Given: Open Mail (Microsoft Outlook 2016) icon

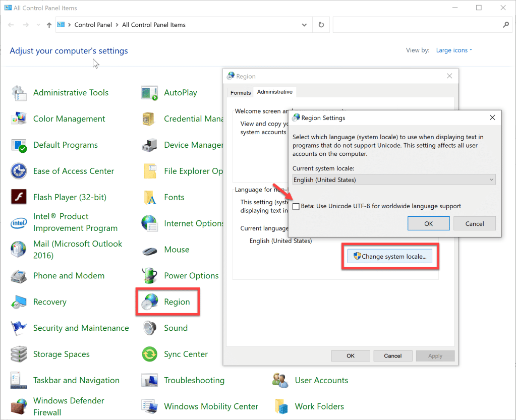Looking at the screenshot, I should point(19,249).
